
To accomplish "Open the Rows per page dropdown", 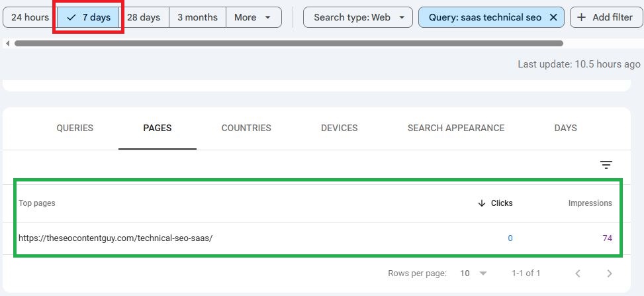I will (473, 273).
